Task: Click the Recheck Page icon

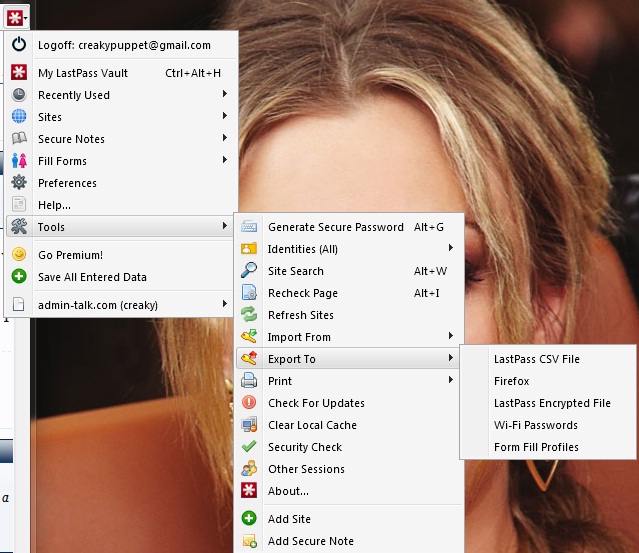Action: (x=249, y=293)
